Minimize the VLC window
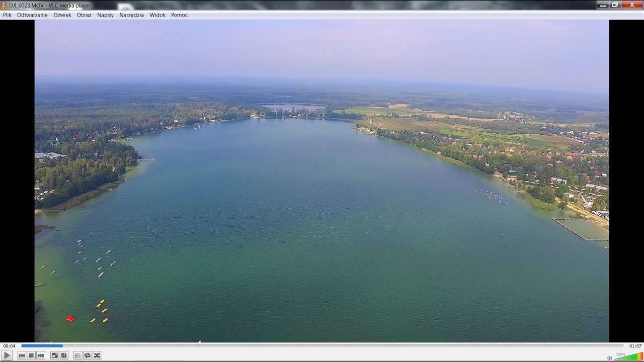This screenshot has height=362, width=644. point(603,5)
